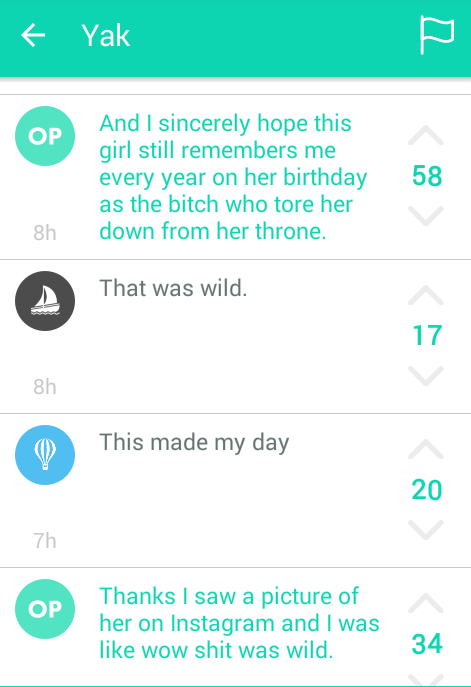Tap the vote count 20
471x687 pixels.
[427, 490]
